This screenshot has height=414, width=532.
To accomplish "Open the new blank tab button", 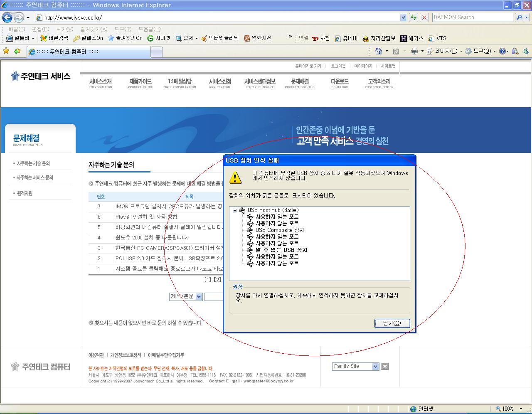I will [x=156, y=52].
